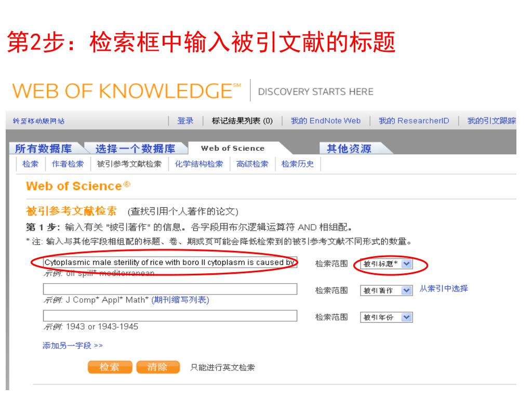Select 被引参考文献检索 menu item
This screenshot has height=399, width=532.
point(129,164)
